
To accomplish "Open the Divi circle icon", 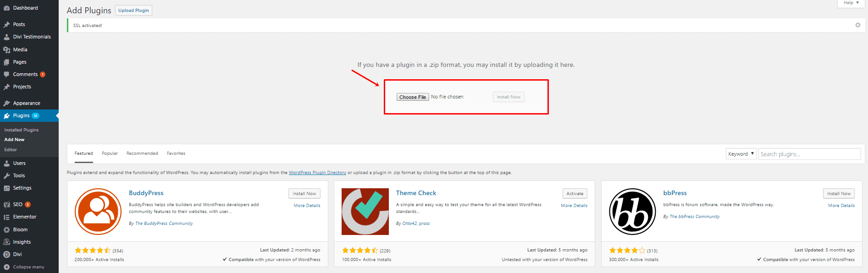I will point(6,254).
